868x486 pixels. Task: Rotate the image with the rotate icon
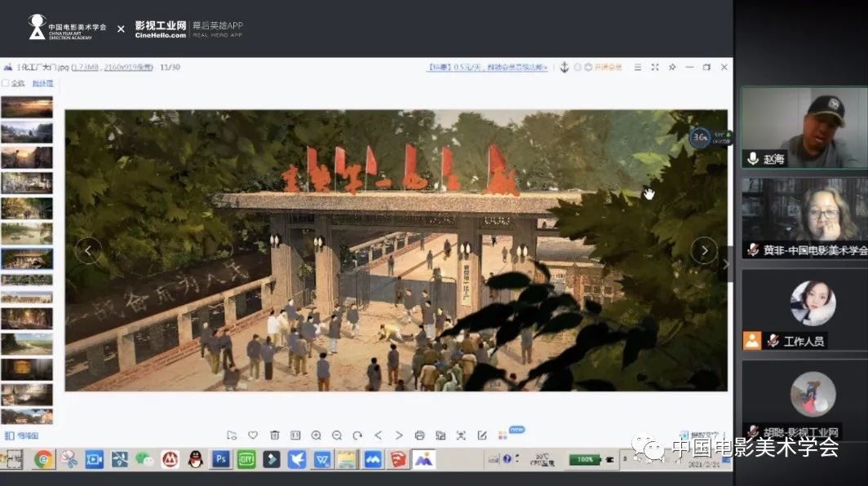coord(357,435)
